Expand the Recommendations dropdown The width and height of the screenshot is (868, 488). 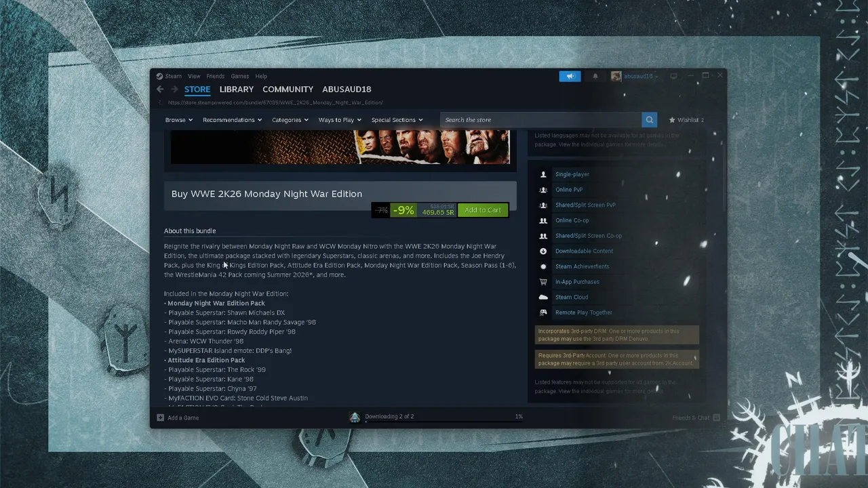tap(233, 120)
